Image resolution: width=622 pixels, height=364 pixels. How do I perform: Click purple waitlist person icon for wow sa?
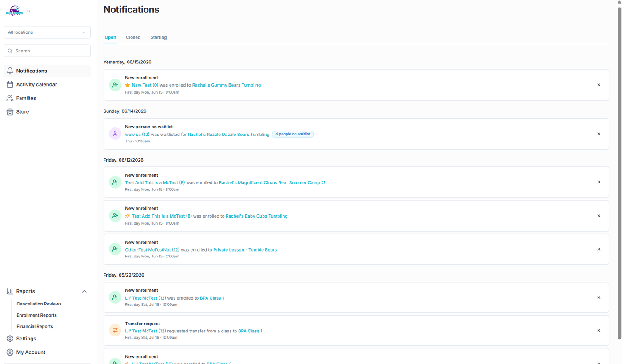(115, 134)
